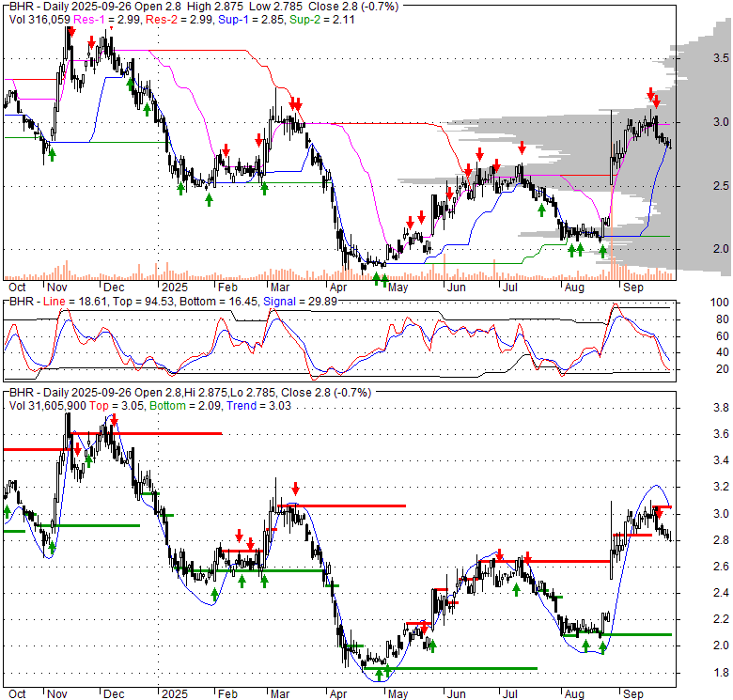Click the 'Trend = 3.03' label on the bottom chart
Screen dimensions: 733x700
(259, 406)
